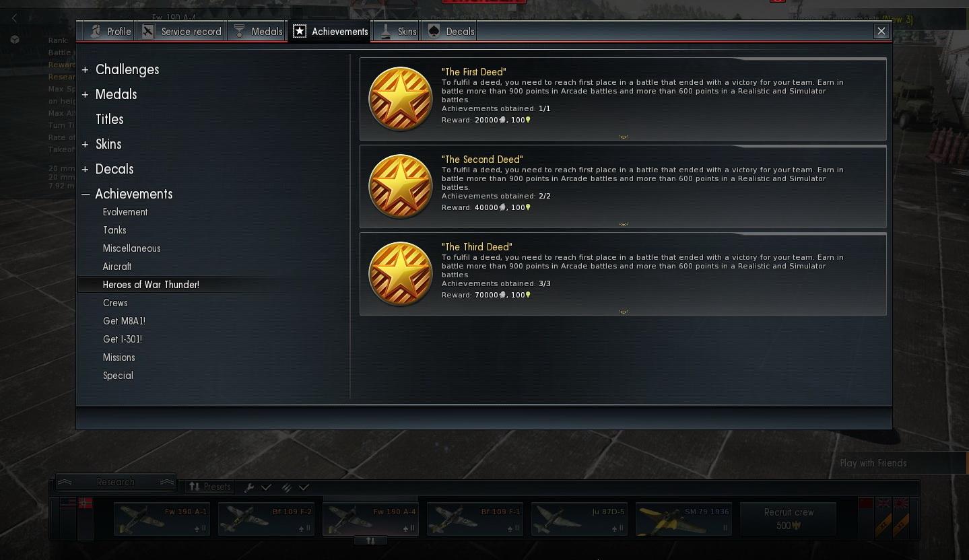The image size is (969, 560).
Task: Open the Get M8A1! achievements list
Action: [x=124, y=321]
